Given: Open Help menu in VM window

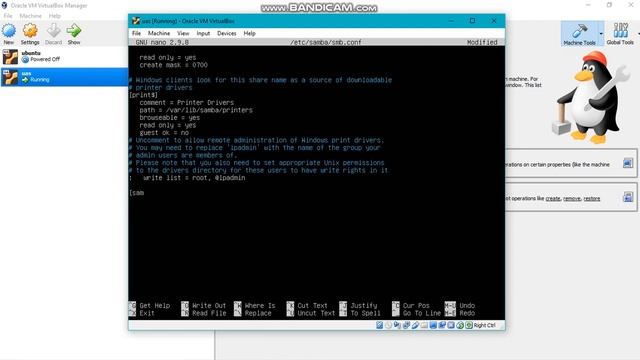Looking at the screenshot, I should pos(249,33).
